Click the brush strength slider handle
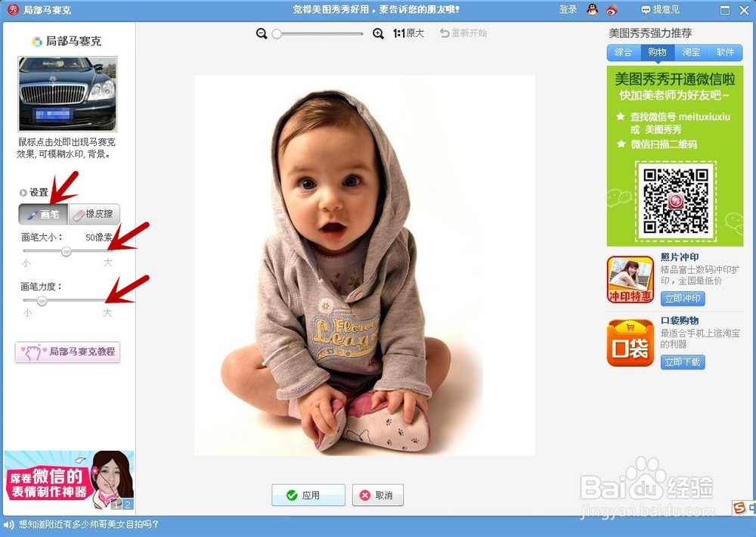Screen dimensions: 756x537 point(42,300)
